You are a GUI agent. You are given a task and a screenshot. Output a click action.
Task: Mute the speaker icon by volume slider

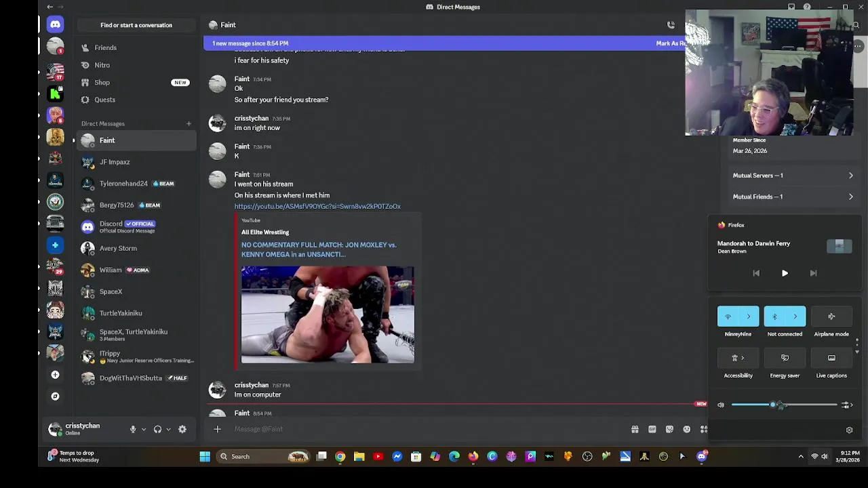pyautogui.click(x=721, y=405)
